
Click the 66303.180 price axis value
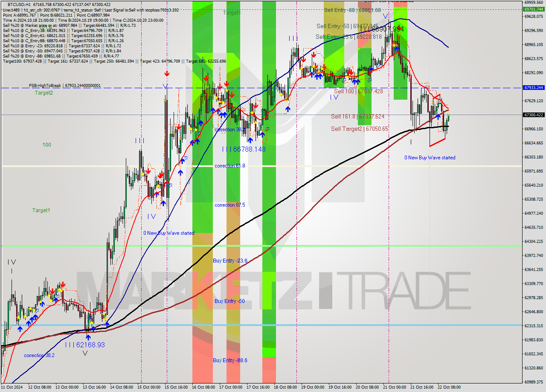[x=534, y=157]
